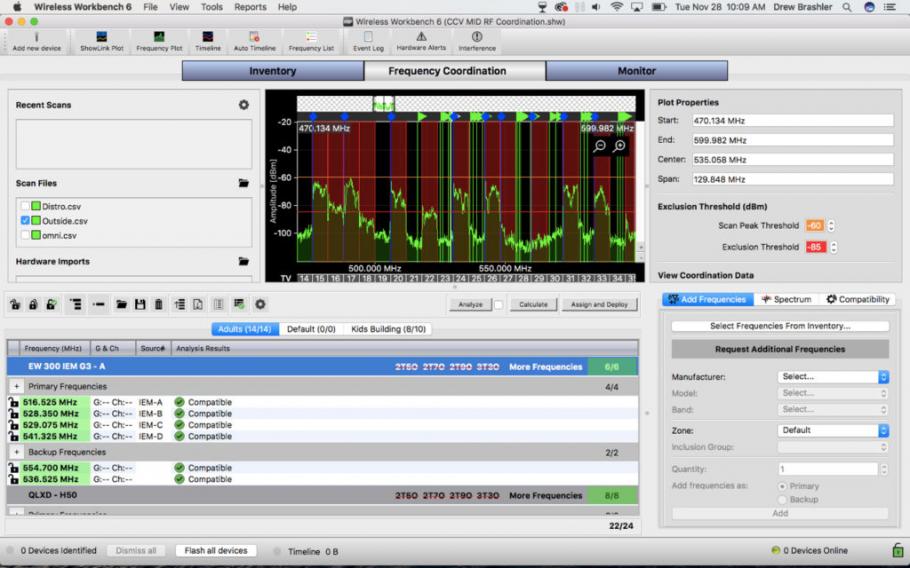This screenshot has height=568, width=910.
Task: Open the ShowLink Plot tool
Action: click(x=102, y=42)
